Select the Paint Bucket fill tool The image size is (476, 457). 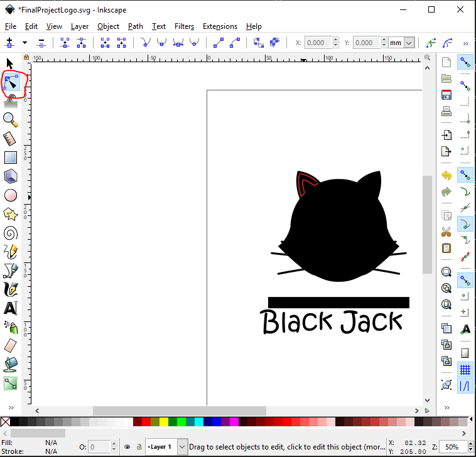click(11, 365)
